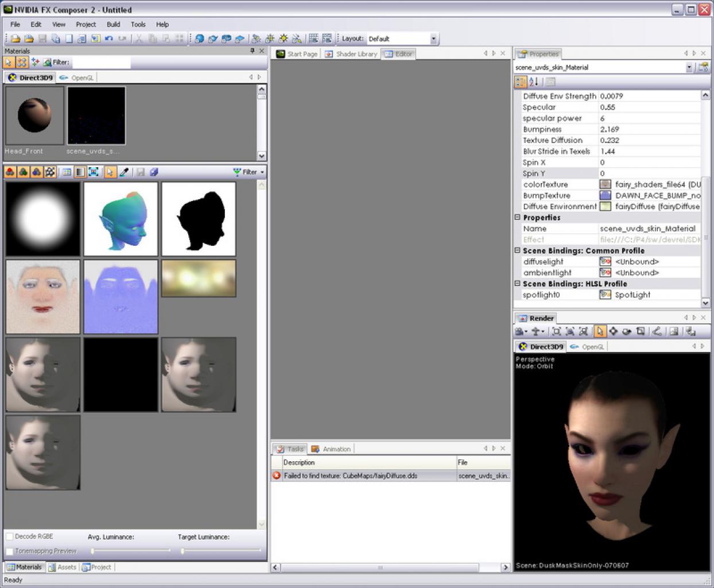Click the layout grid icon left of Layout label

[x=327, y=38]
